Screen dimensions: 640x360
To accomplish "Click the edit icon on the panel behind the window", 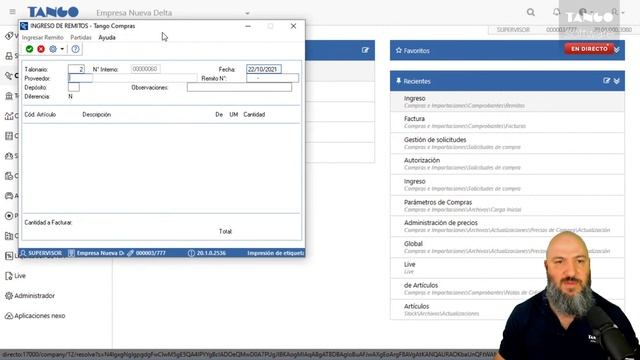I will click(x=365, y=50).
